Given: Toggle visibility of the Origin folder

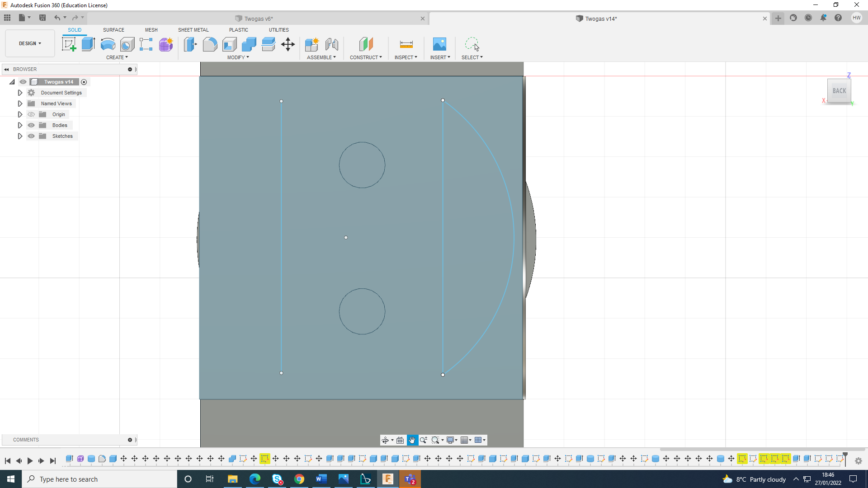Looking at the screenshot, I should pos(31,114).
